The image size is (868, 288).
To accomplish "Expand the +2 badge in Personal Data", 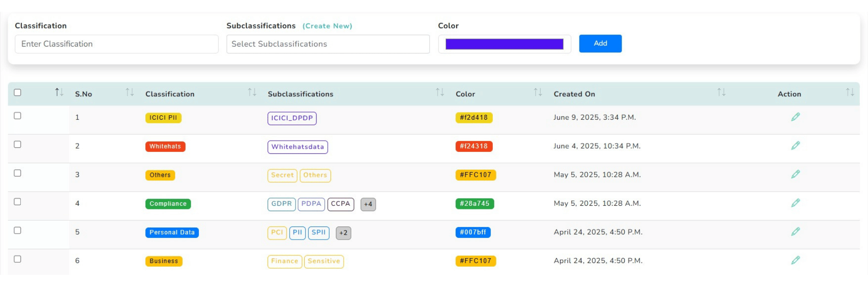I will (x=344, y=233).
